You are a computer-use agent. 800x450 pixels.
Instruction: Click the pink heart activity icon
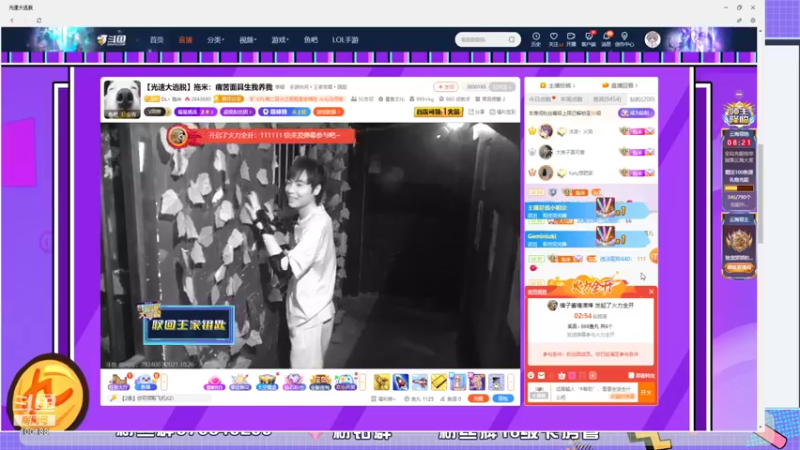pos(214,382)
